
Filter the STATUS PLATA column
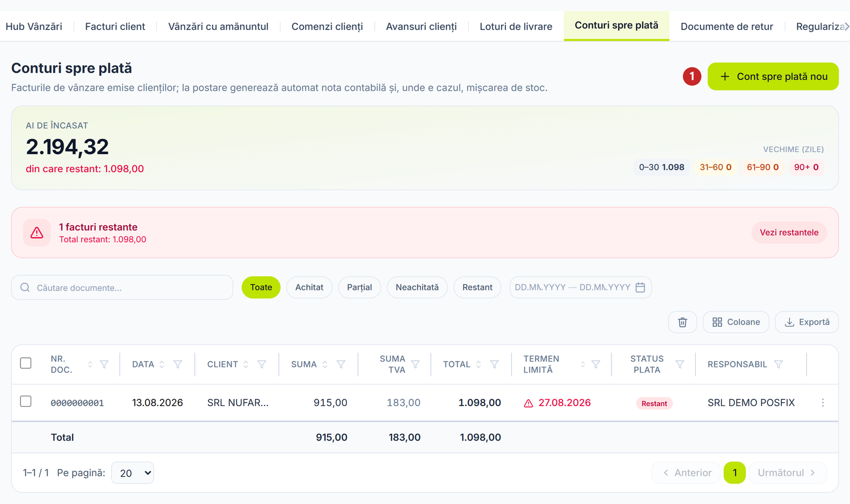click(x=680, y=364)
